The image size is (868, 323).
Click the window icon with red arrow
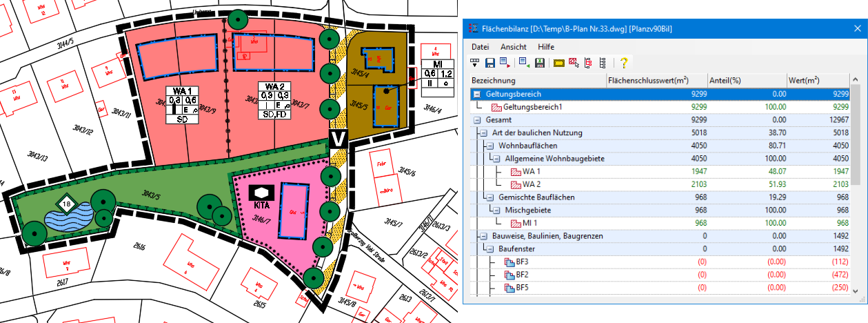coord(505,63)
